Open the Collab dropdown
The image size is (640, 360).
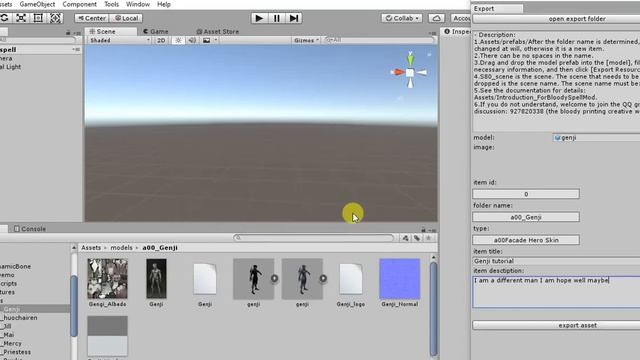[x=402, y=18]
